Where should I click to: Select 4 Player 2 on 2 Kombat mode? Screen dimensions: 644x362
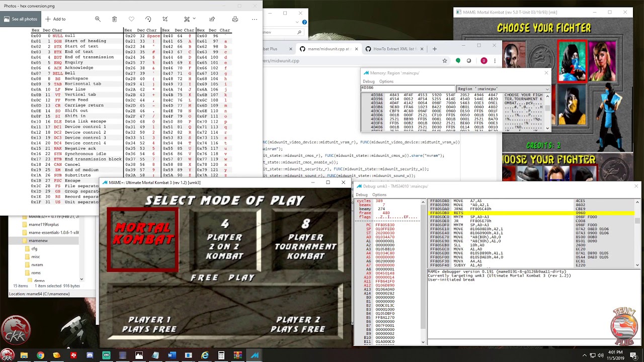[224, 239]
